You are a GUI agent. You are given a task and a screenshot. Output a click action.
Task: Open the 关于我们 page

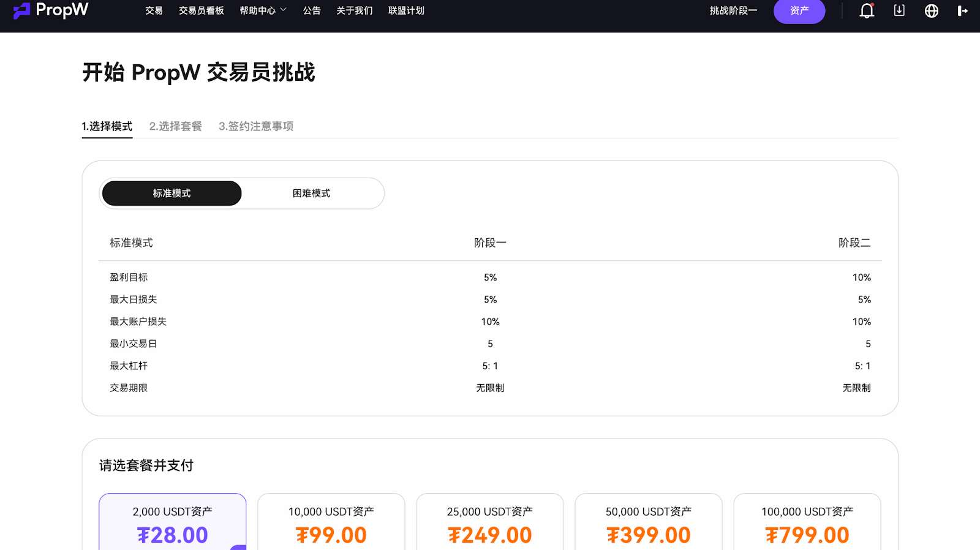[354, 10]
